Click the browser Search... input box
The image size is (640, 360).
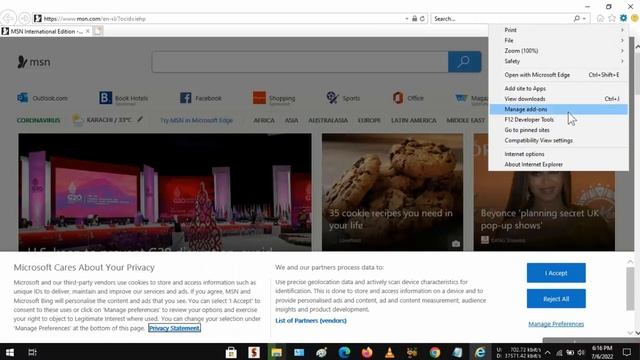[502, 18]
